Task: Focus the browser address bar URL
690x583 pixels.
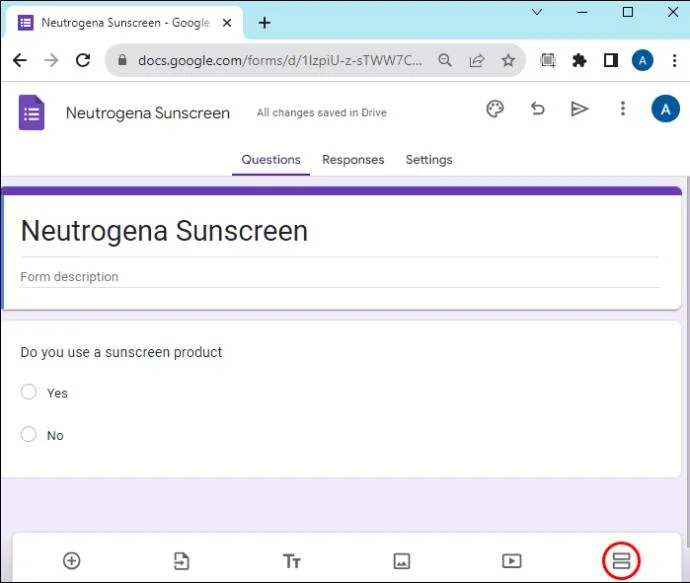Action: pos(280,60)
